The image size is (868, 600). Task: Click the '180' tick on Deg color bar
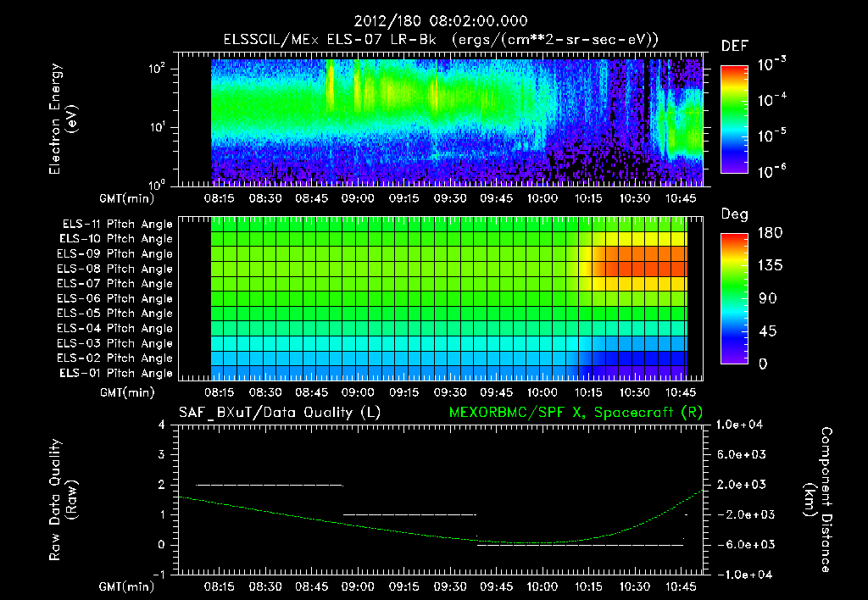click(x=770, y=233)
